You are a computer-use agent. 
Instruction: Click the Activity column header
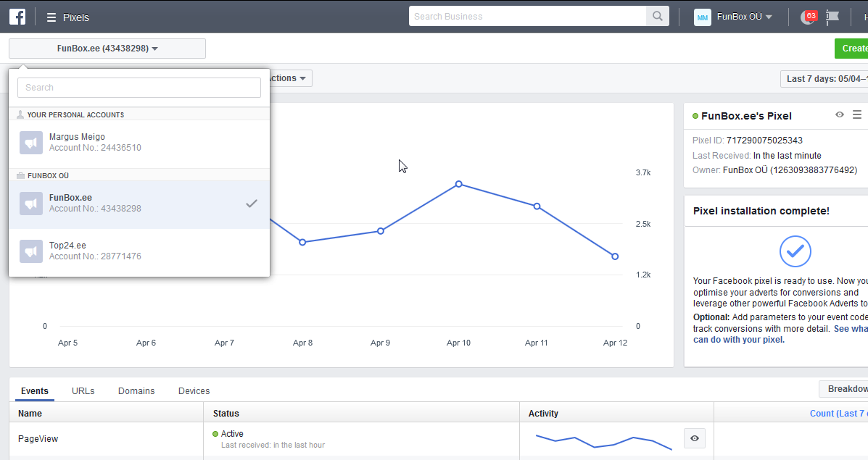pyautogui.click(x=543, y=414)
